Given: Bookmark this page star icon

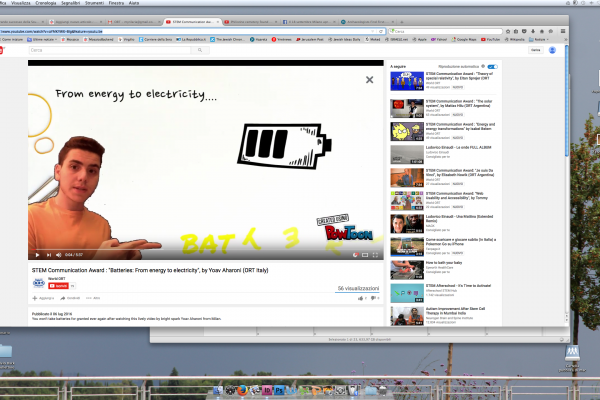Looking at the screenshot, I should pyautogui.click(x=508, y=31).
